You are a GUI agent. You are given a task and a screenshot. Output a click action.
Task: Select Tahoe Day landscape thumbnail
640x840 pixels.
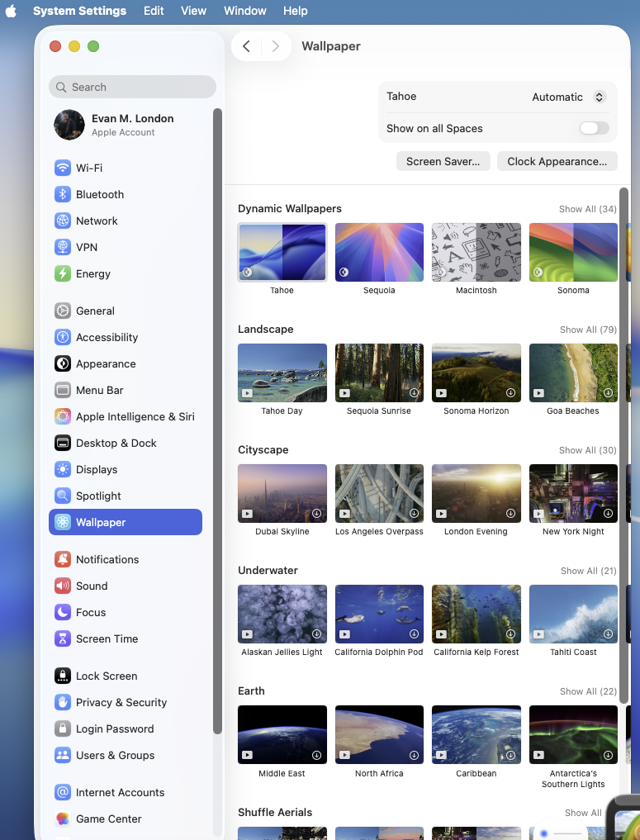click(x=282, y=373)
